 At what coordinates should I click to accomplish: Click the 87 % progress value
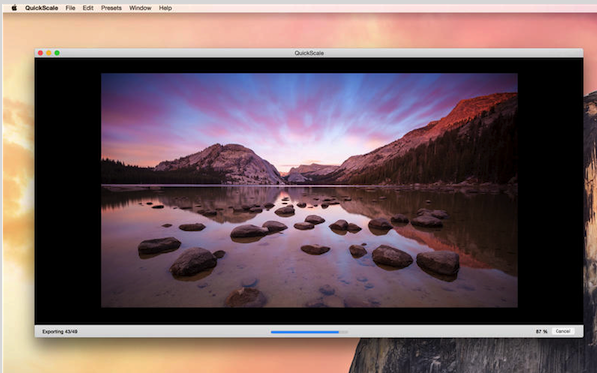pyautogui.click(x=541, y=332)
